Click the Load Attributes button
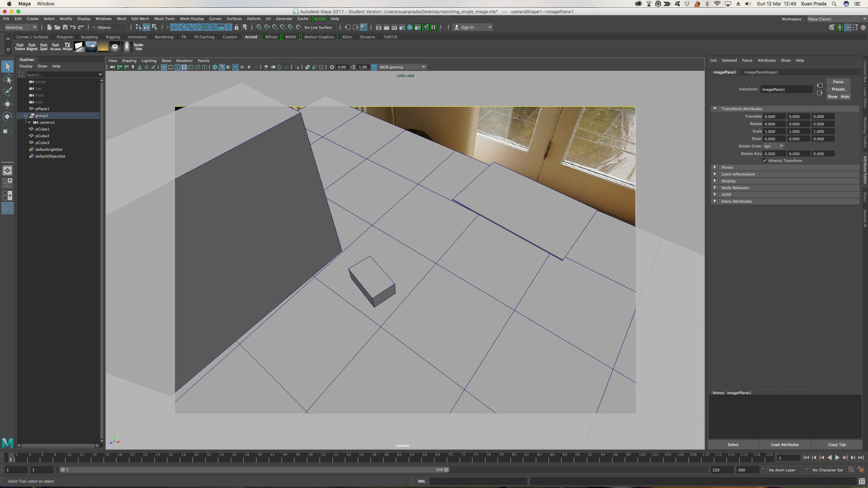The height and width of the screenshot is (488, 868). pos(785,445)
